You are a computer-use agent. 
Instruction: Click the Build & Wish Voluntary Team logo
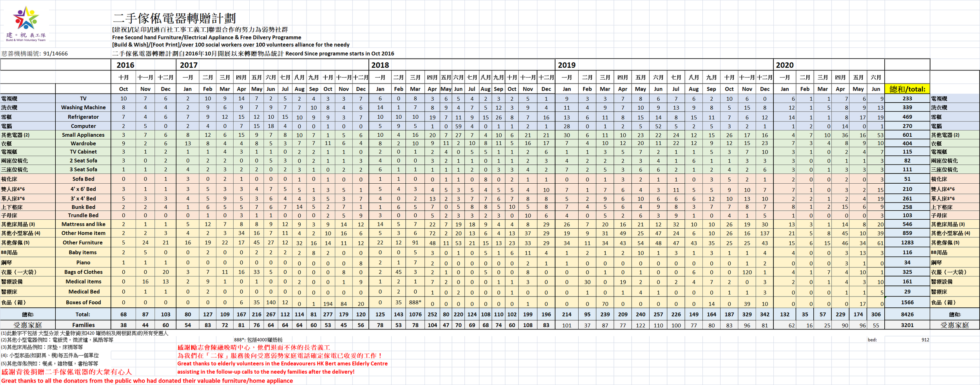pyautogui.click(x=26, y=23)
